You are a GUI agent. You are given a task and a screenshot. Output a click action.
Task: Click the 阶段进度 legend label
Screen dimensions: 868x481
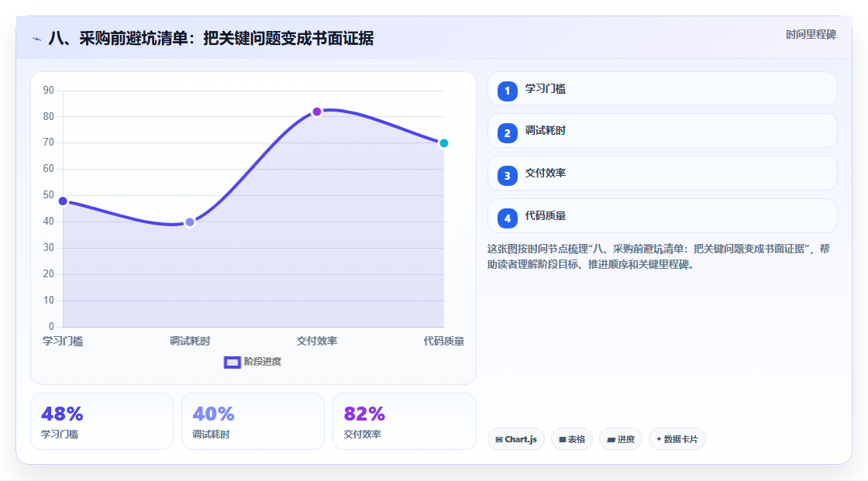pyautogui.click(x=263, y=362)
